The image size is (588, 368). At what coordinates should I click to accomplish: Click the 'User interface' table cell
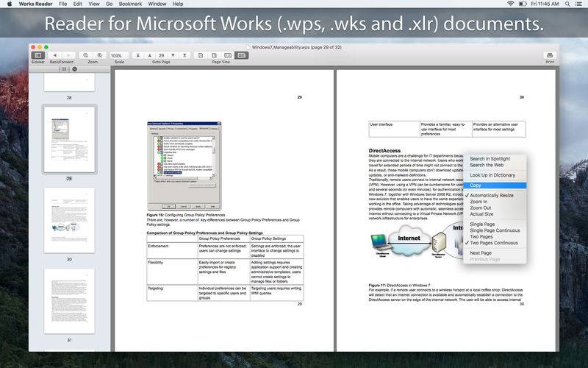pyautogui.click(x=394, y=130)
